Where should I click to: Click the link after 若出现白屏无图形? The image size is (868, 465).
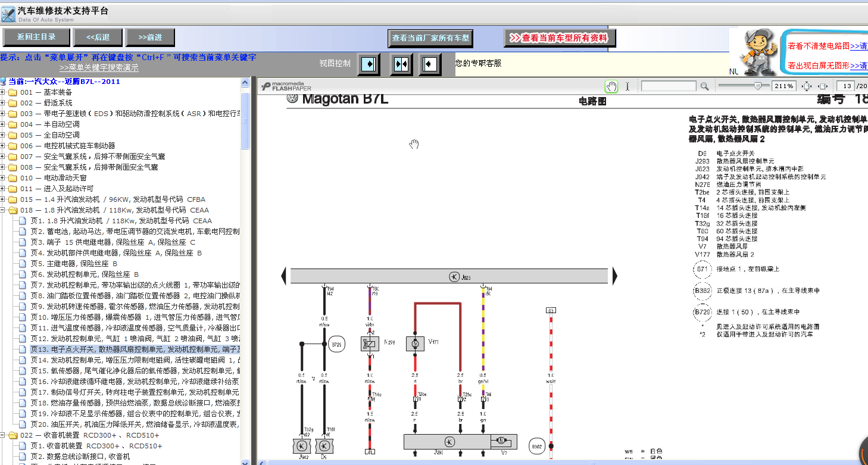[x=858, y=65]
